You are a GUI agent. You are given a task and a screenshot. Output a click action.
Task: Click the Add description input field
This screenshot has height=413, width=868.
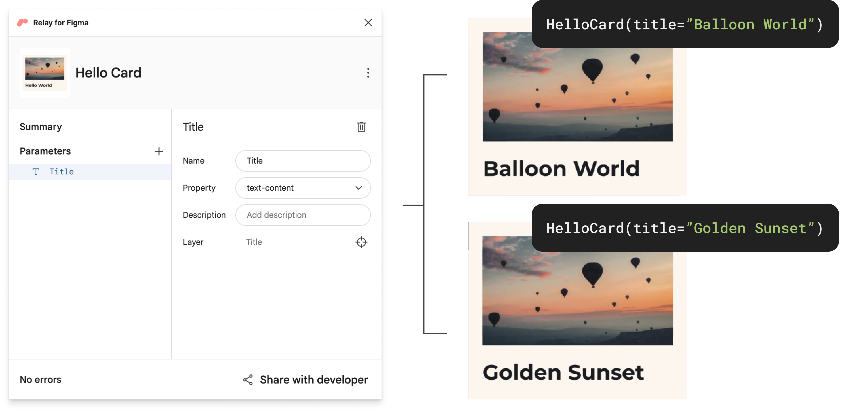point(303,215)
